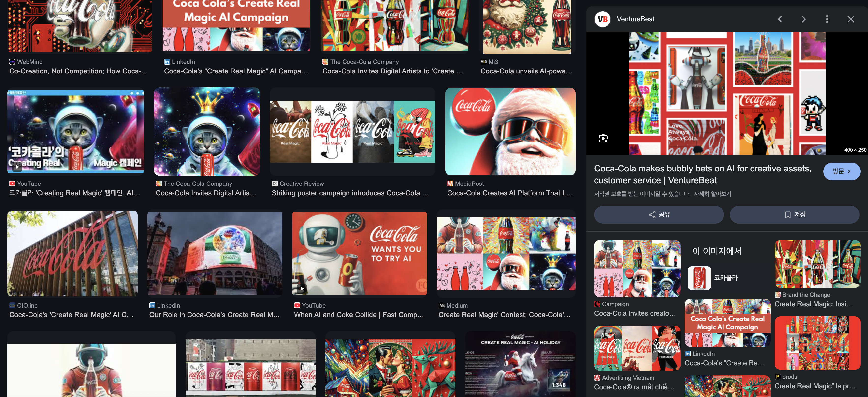Open vintage kissing couple holiday art thumbnail
868x397 pixels.
tap(390, 368)
